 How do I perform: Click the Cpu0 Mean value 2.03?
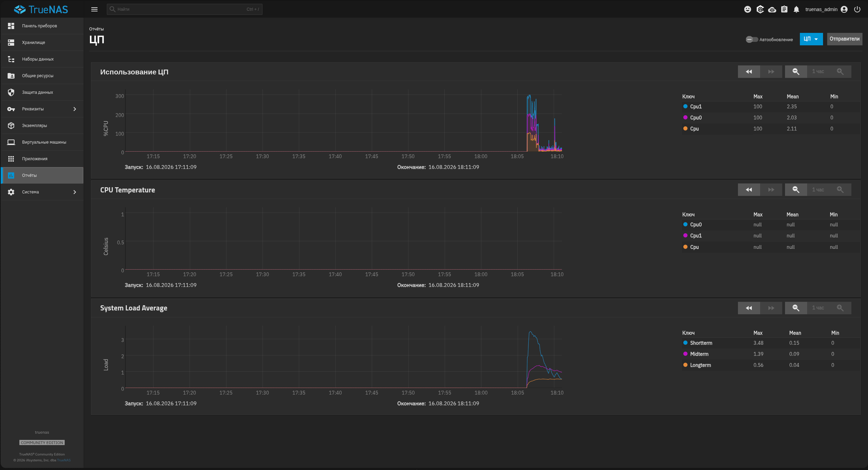792,118
